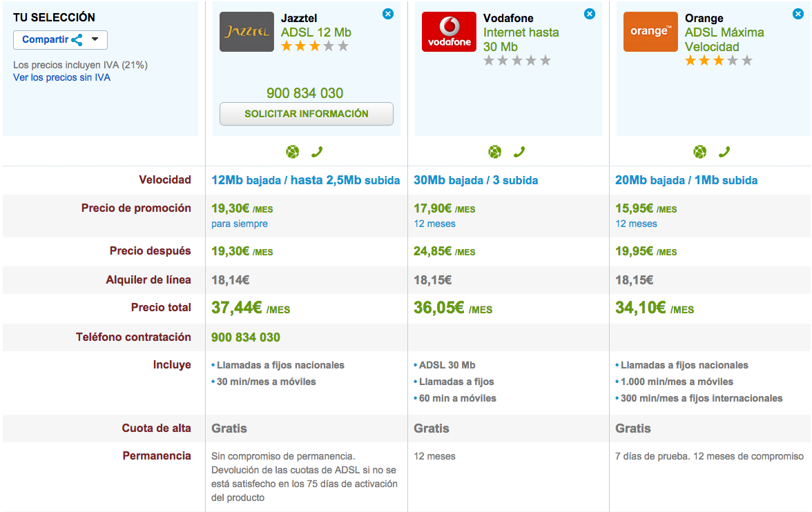Click the SOLICITAR INFORMACIÓN button
This screenshot has height=512, width=812.
(x=307, y=114)
